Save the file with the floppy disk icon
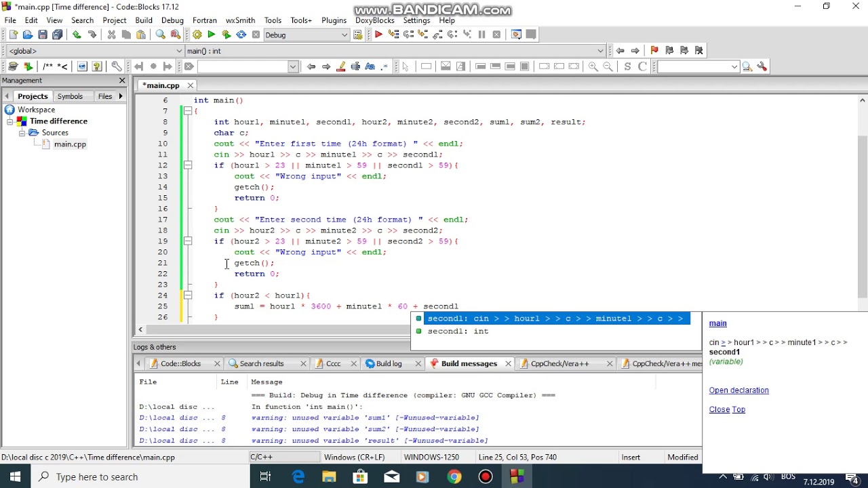 pos(43,35)
